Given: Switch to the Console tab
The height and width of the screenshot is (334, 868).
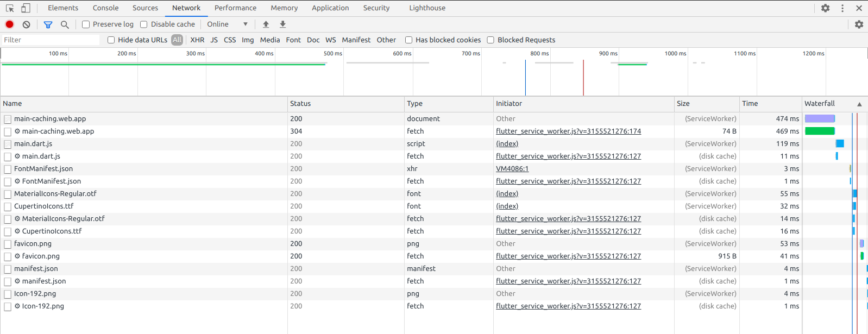Looking at the screenshot, I should (x=105, y=8).
